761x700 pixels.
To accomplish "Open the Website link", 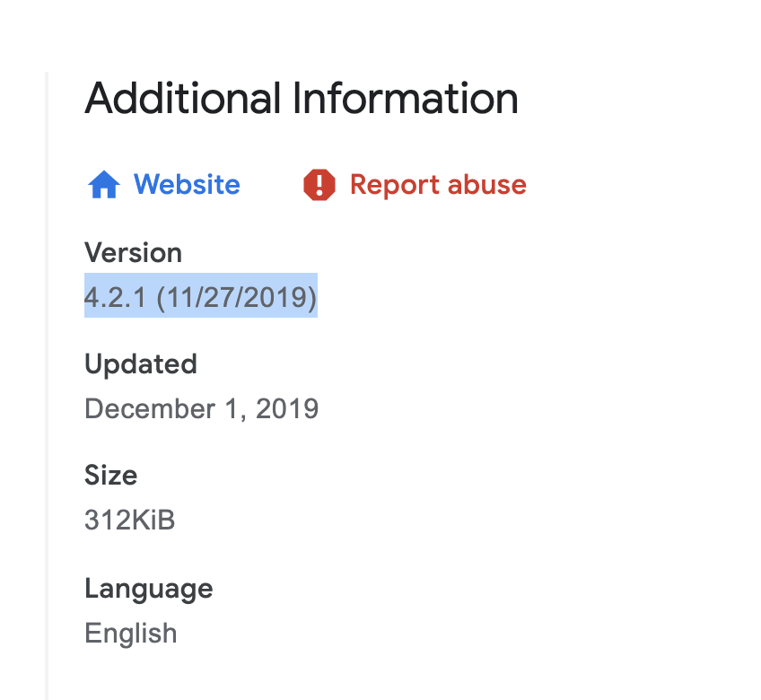I will (x=187, y=185).
